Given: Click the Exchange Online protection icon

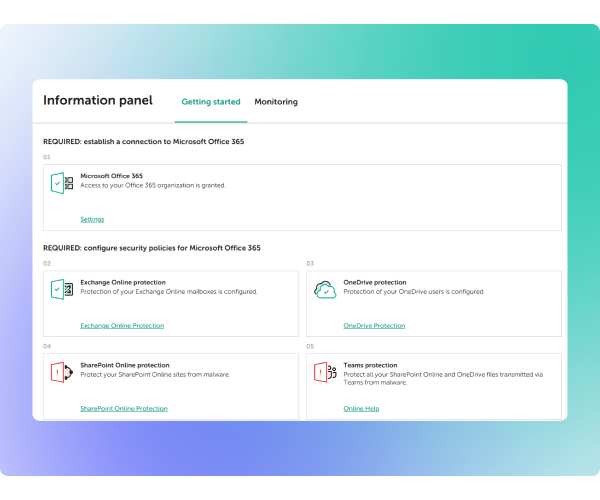Looking at the screenshot, I should tap(62, 289).
